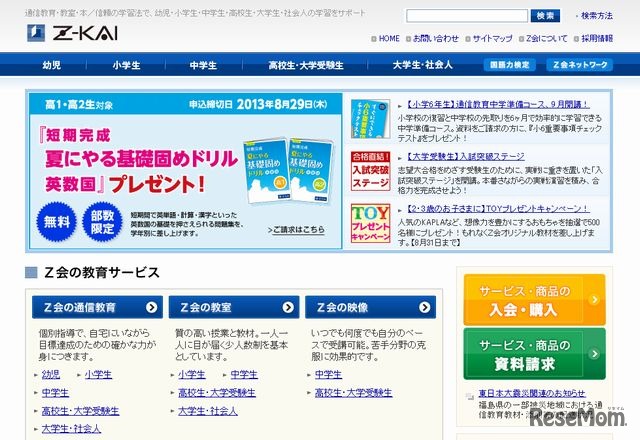Viewport: 640px width, 440px height.
Task: Click arrow icon on Z会の映像
Action: pos(424,307)
